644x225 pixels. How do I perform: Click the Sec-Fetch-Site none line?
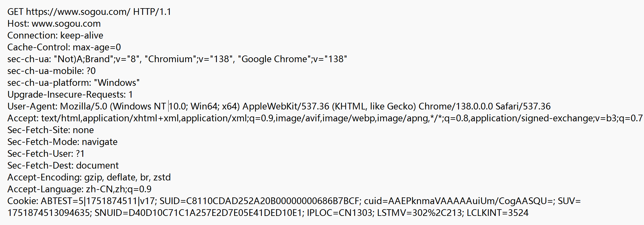[x=50, y=130]
